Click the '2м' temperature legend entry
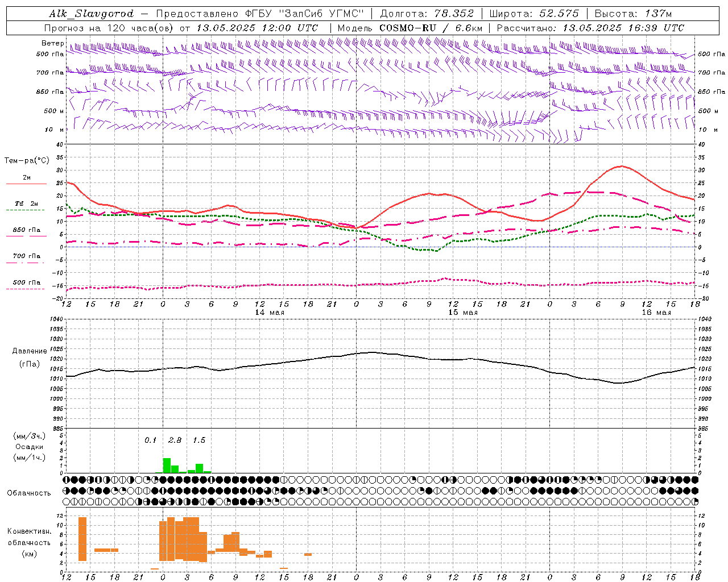 click(x=26, y=177)
